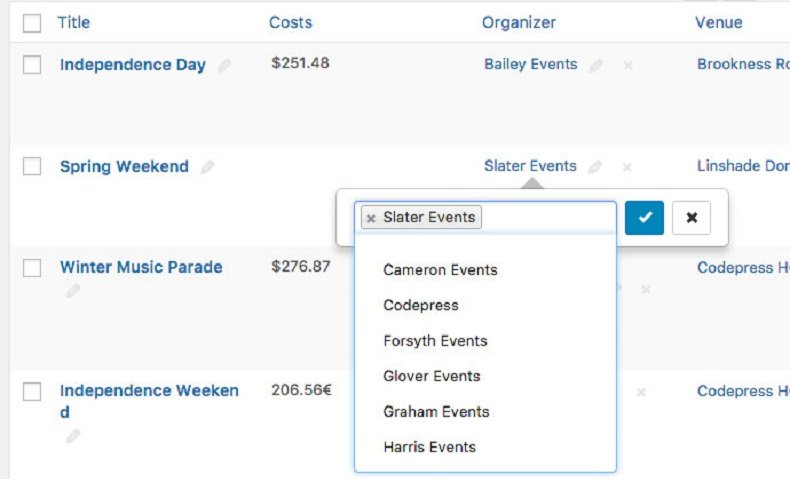Image resolution: width=790 pixels, height=481 pixels.
Task: Click pencil edit icon beside Independence Day title
Action: tap(225, 65)
